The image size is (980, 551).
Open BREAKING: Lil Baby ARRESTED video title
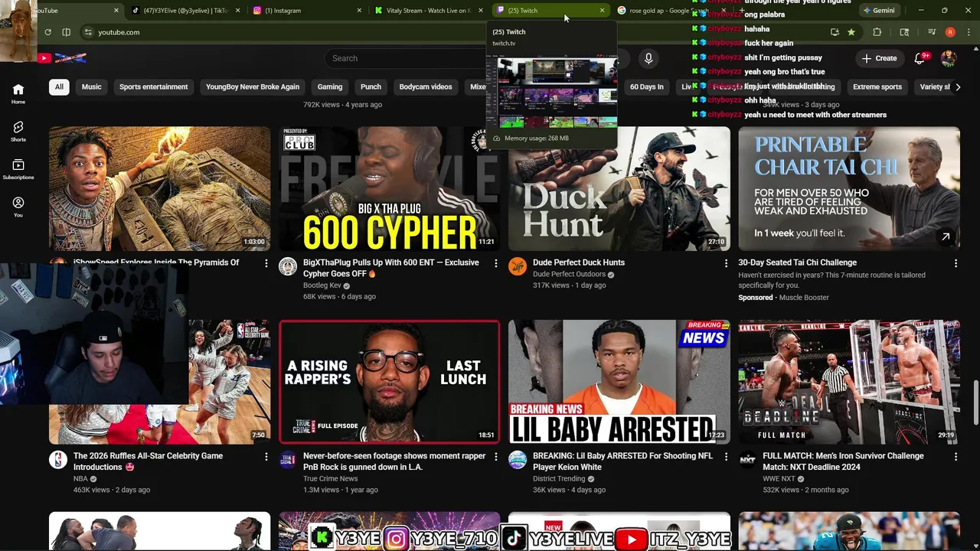point(622,461)
